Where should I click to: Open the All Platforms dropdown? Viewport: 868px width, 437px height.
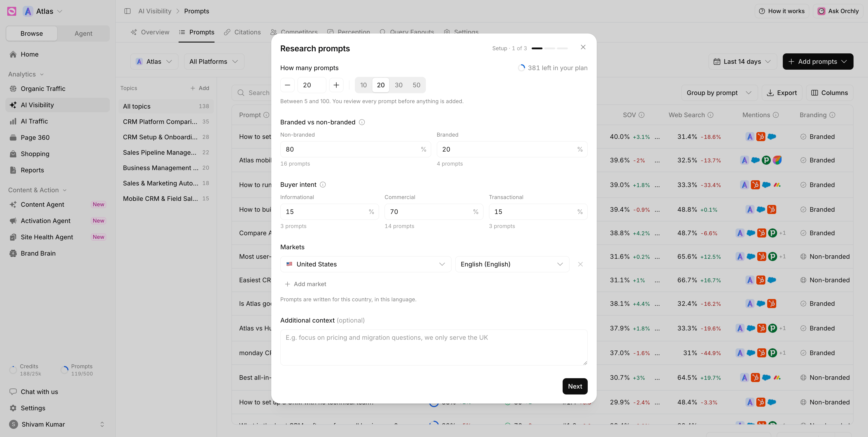point(214,62)
